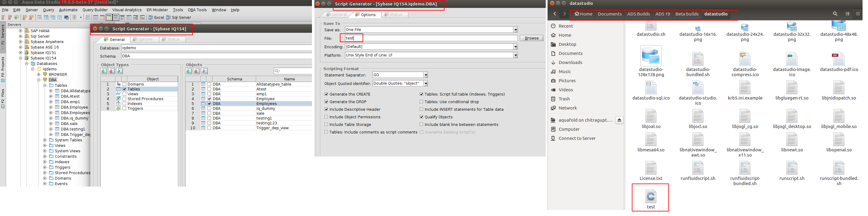Viewport: 868px width, 216px height.
Task: Enable Include INSERT statements for Table data
Action: coord(421,110)
